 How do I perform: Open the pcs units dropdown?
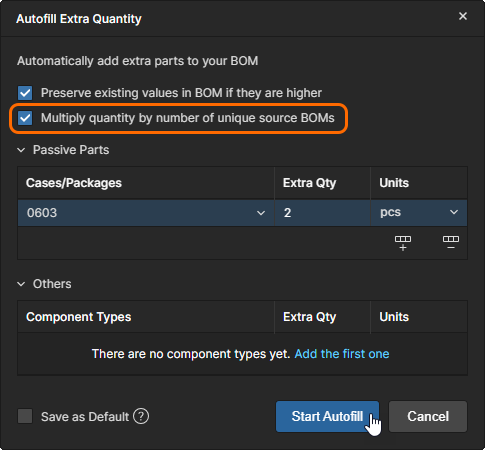tap(419, 213)
